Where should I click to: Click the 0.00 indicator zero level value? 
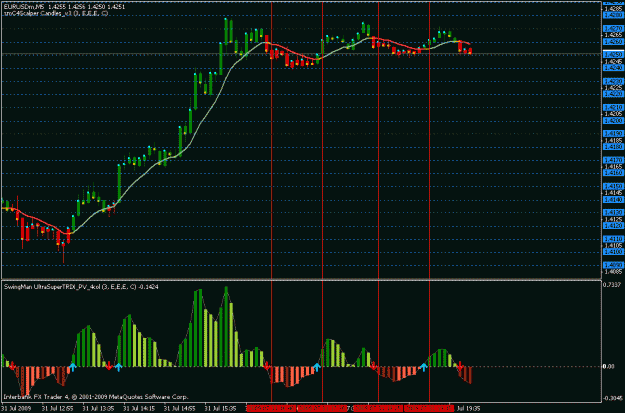610,366
